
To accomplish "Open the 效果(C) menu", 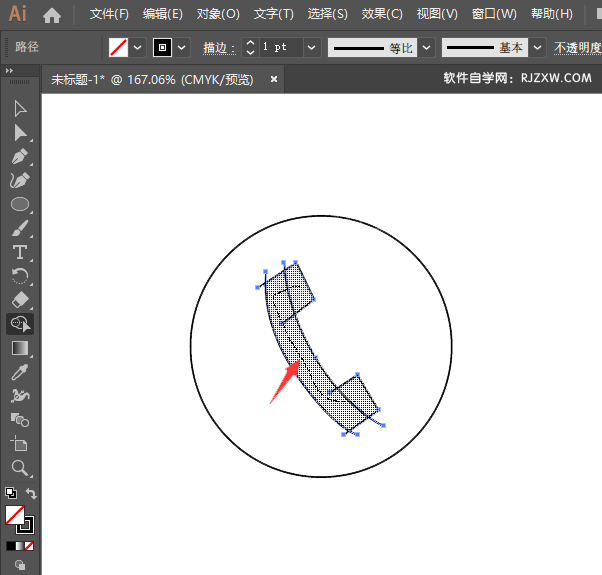I will 381,14.
